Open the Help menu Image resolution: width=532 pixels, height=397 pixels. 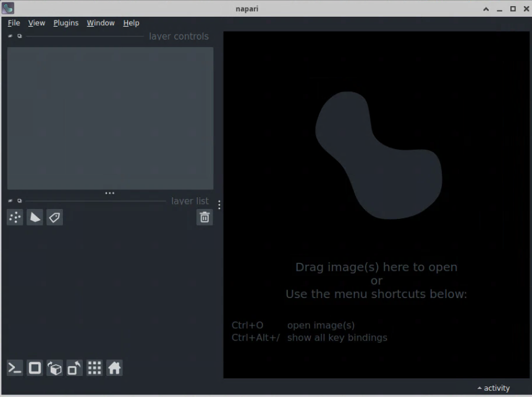pyautogui.click(x=131, y=23)
